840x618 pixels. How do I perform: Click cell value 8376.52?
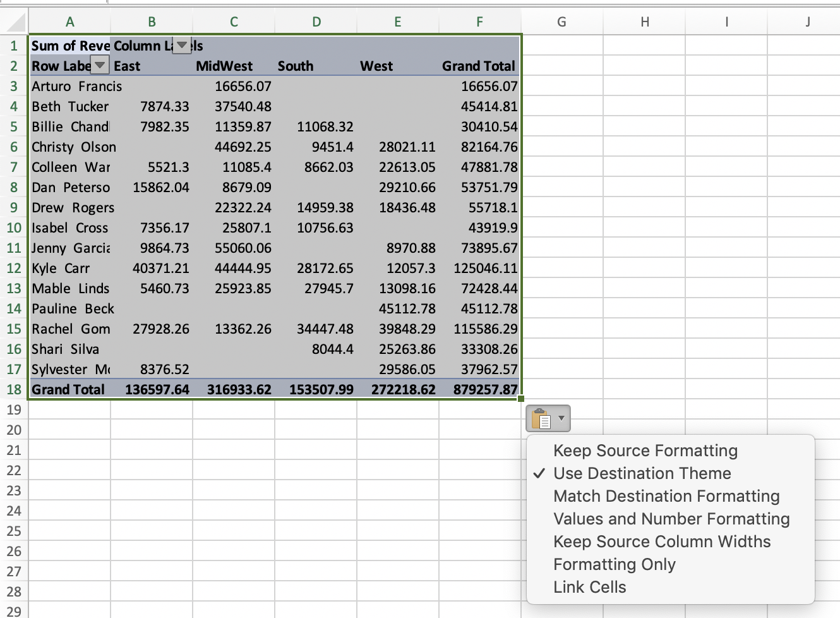[152, 369]
